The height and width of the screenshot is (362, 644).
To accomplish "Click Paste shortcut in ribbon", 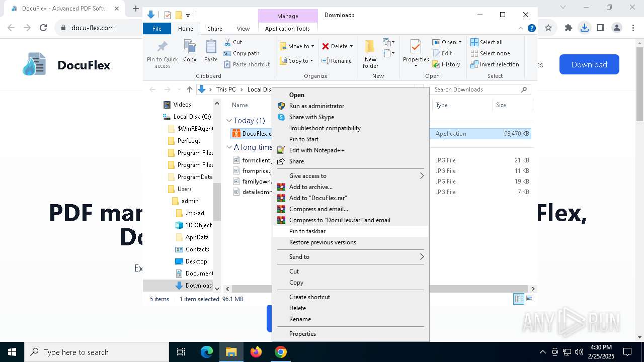I will point(247,64).
